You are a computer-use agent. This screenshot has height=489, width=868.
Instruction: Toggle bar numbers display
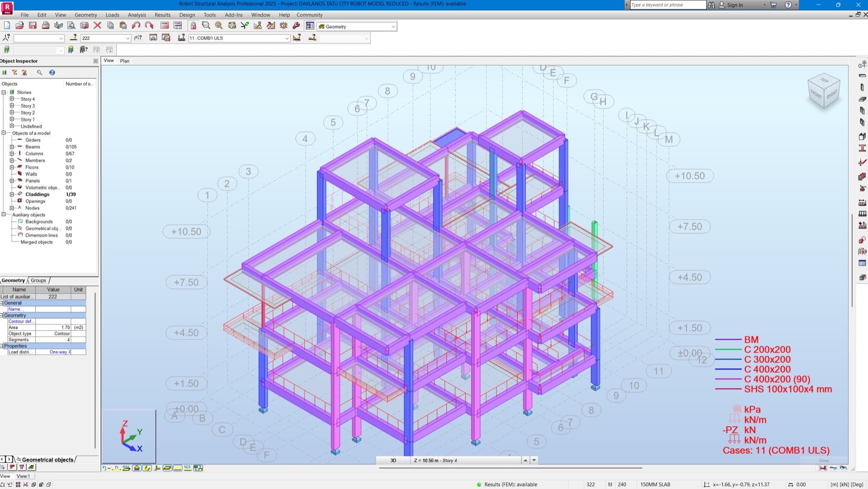(x=116, y=468)
